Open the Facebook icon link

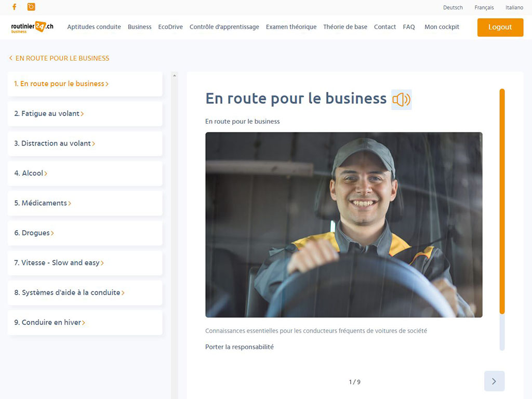coord(15,7)
